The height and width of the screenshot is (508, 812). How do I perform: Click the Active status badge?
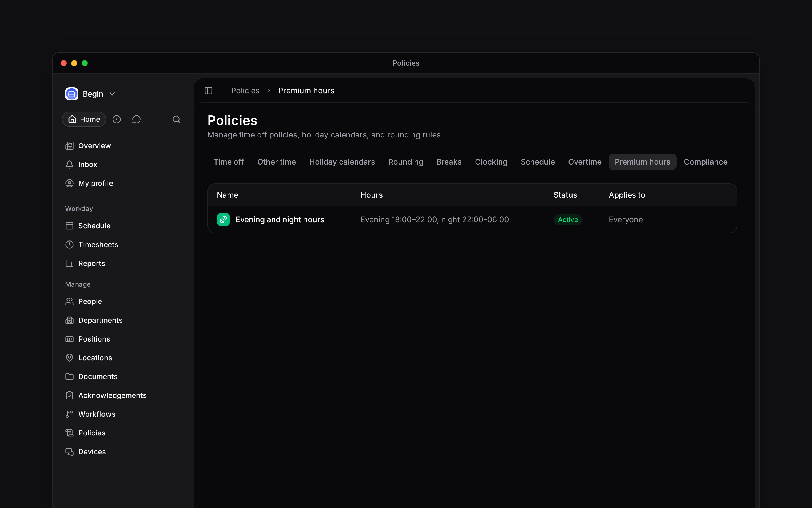568,220
